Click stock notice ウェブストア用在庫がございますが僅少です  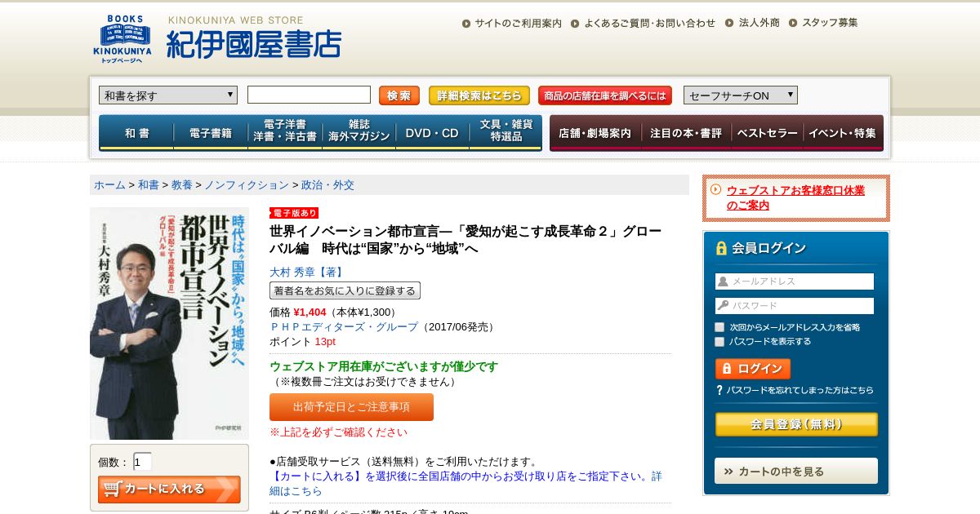384,367
